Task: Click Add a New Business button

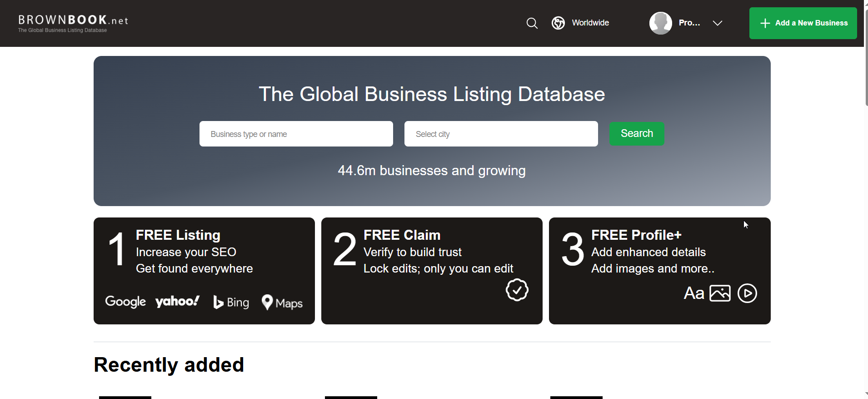Action: pos(803,23)
